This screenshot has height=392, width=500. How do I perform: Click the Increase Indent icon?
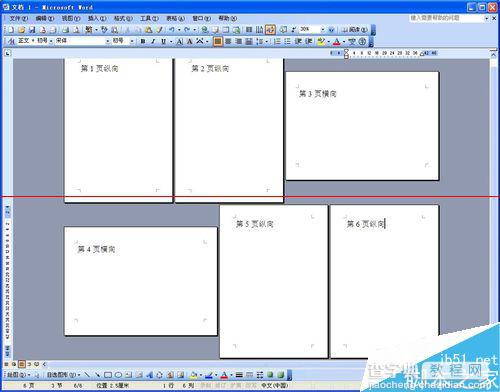309,41
